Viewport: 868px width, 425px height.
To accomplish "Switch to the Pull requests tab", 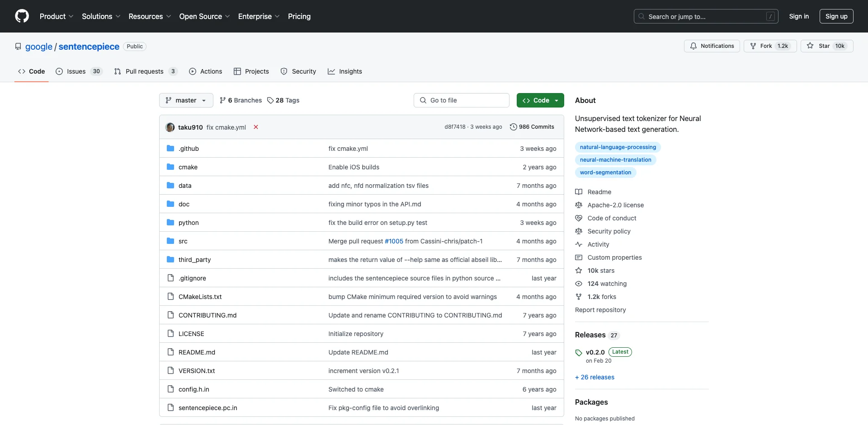I will click(x=146, y=71).
